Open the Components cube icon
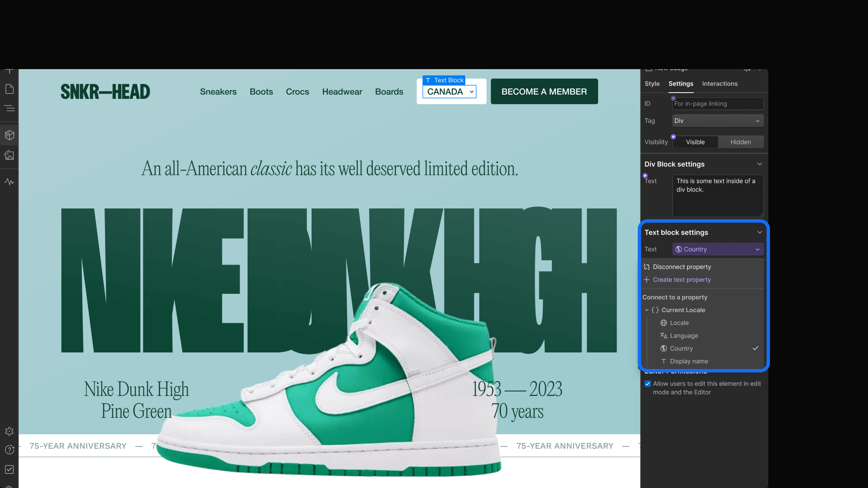Image resolution: width=868 pixels, height=488 pixels. click(9, 135)
